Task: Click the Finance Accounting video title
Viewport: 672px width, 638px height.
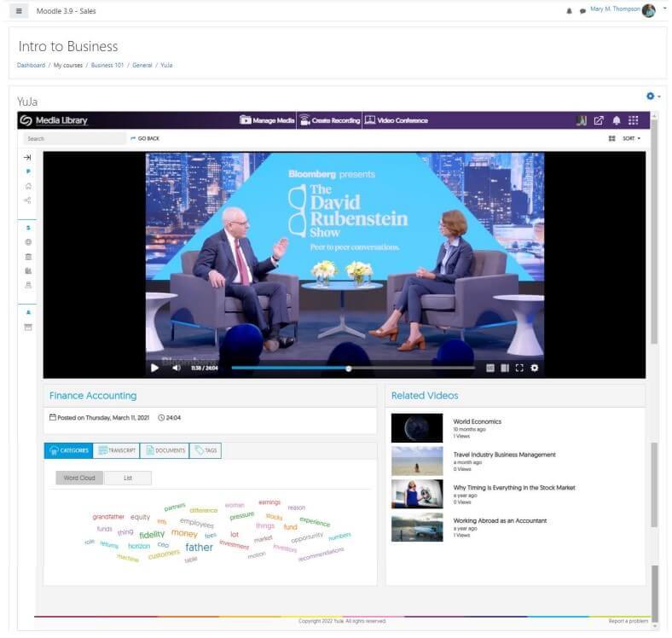Action: (93, 396)
